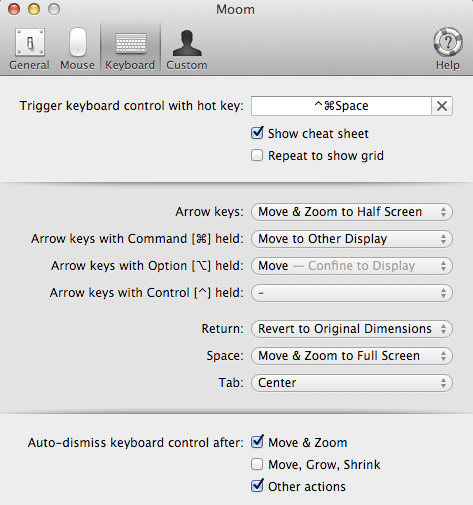Open the Control held arrow keys dropdown
473x505 pixels.
[x=352, y=293]
